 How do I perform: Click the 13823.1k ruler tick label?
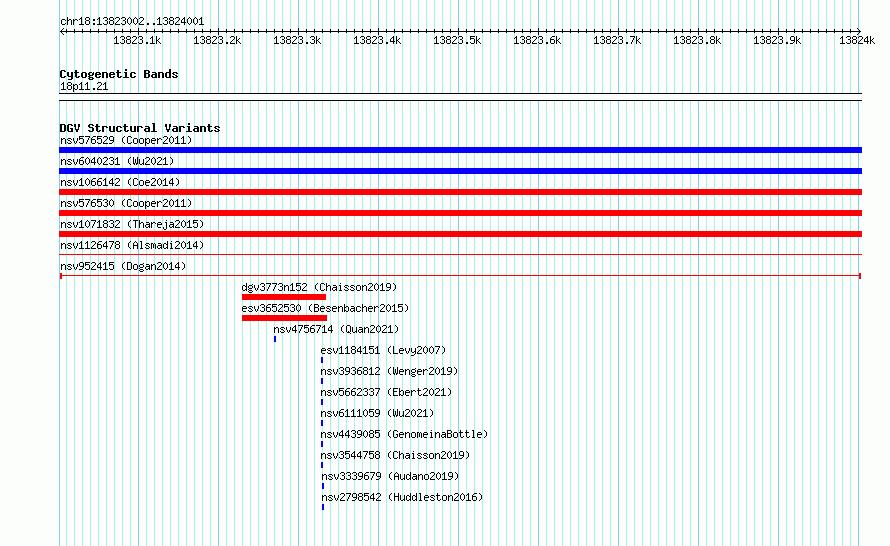[x=137, y=40]
